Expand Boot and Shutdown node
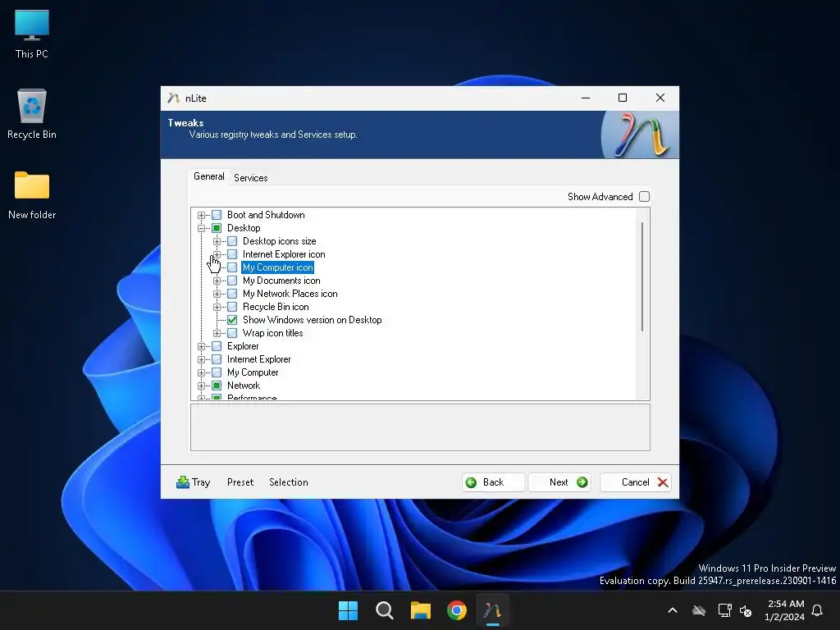 tap(202, 216)
